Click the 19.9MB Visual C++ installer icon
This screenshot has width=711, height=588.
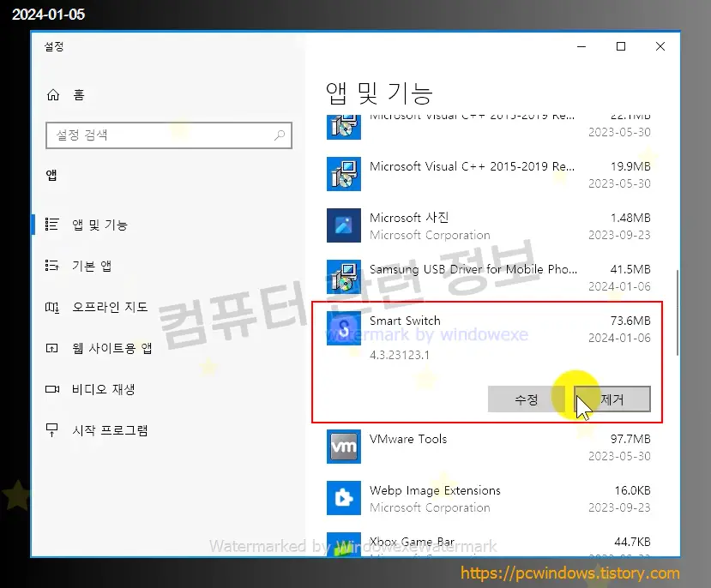click(344, 174)
